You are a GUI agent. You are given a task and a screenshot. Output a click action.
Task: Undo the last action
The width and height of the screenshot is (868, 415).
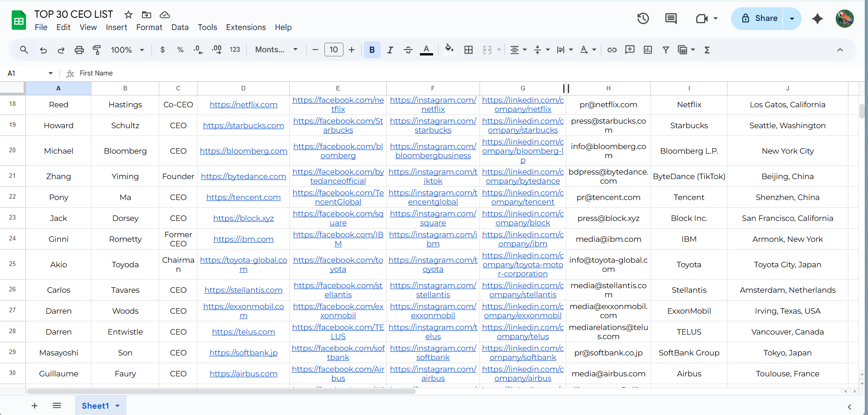tap(43, 50)
